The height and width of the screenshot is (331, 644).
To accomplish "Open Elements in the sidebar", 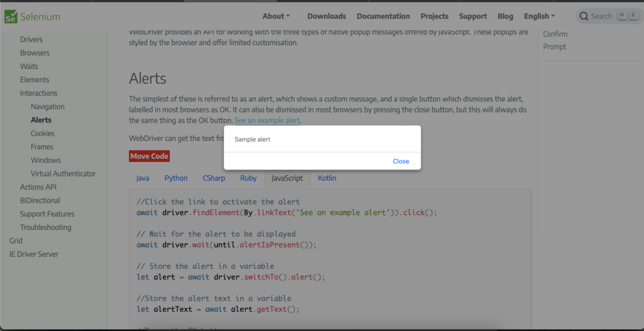I will point(35,80).
